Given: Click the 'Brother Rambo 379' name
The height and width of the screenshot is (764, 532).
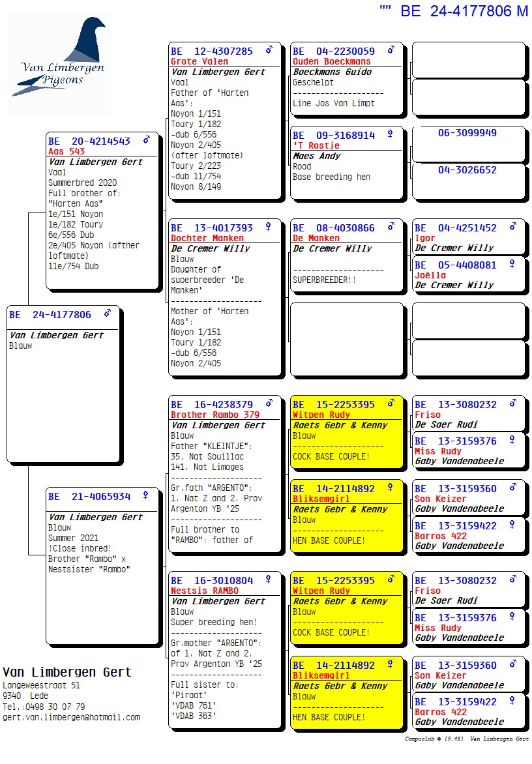Looking at the screenshot, I should pos(214,415).
